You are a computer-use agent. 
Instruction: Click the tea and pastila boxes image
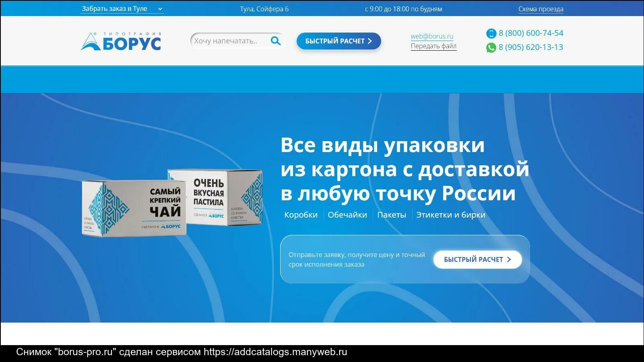point(172,202)
